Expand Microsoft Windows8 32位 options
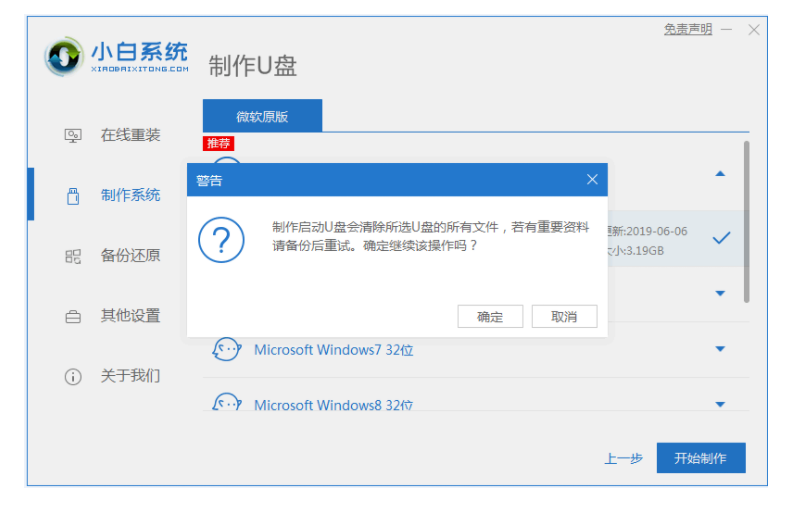The image size is (793, 509). click(x=720, y=404)
